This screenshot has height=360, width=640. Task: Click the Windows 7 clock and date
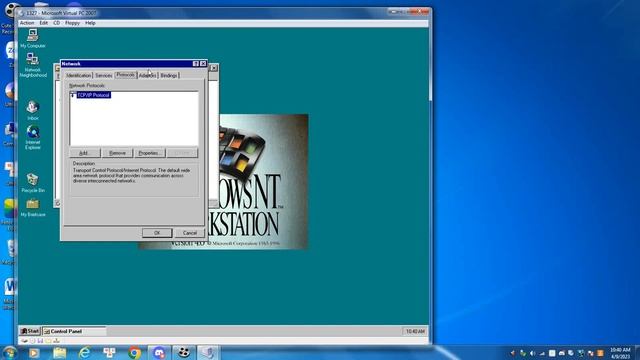coord(620,353)
